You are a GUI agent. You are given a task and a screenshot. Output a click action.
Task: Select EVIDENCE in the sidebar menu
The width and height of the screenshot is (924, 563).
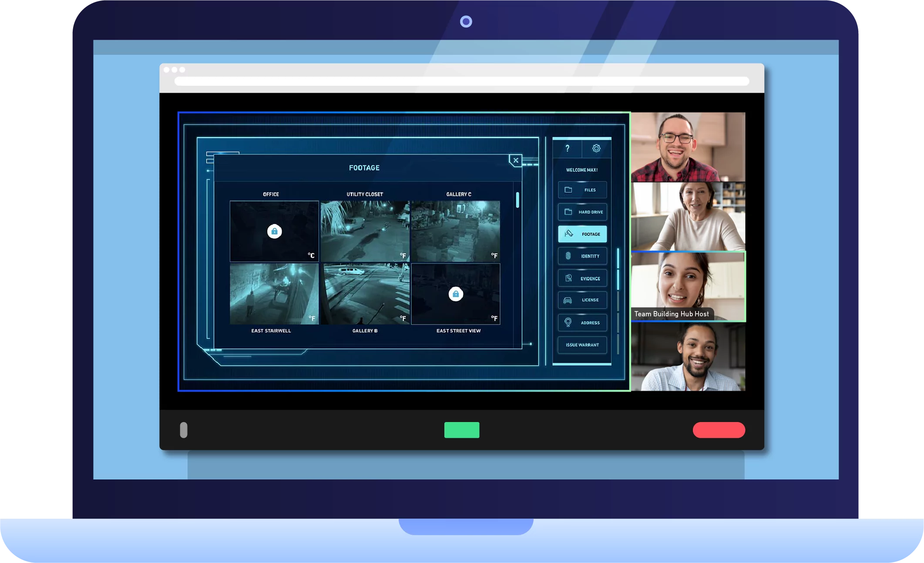[581, 278]
